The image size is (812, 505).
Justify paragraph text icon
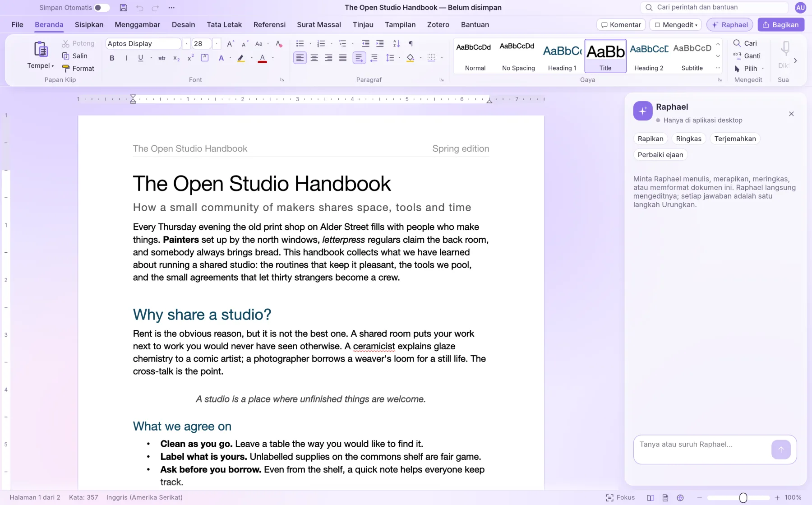[343, 58]
